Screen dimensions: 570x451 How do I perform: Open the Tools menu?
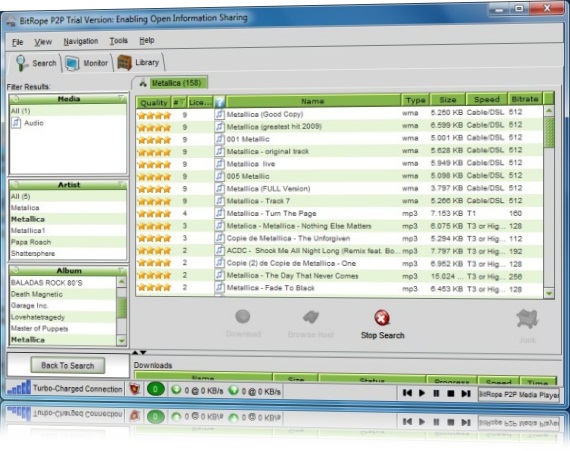pyautogui.click(x=119, y=41)
